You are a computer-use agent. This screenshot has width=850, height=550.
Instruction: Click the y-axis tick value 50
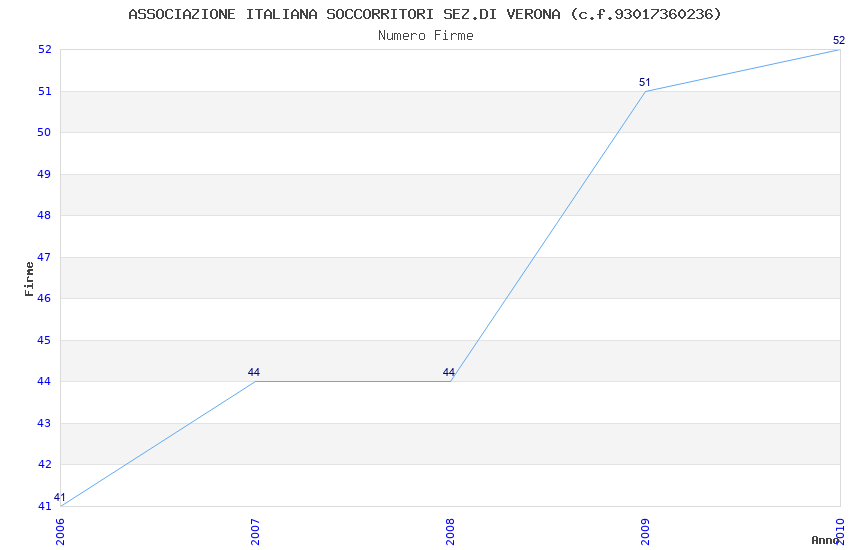44,132
